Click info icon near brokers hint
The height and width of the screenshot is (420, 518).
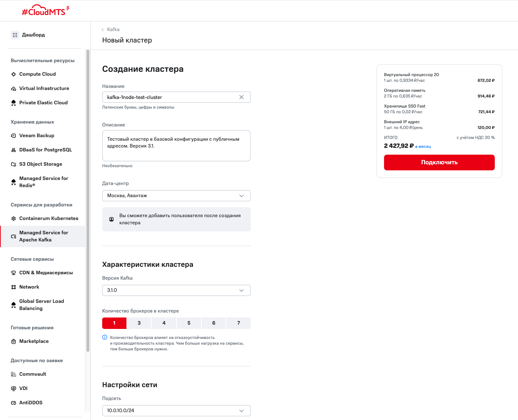(105, 337)
